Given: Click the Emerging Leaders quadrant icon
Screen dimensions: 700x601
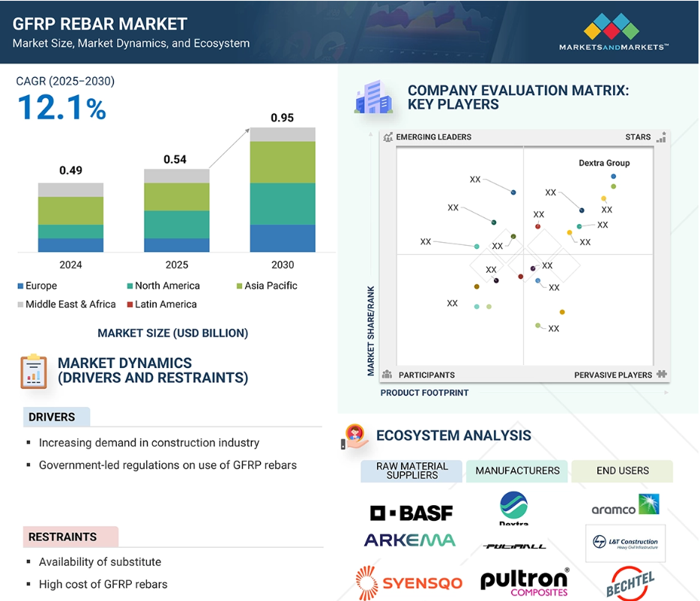Looking at the screenshot, I should tap(388, 137).
